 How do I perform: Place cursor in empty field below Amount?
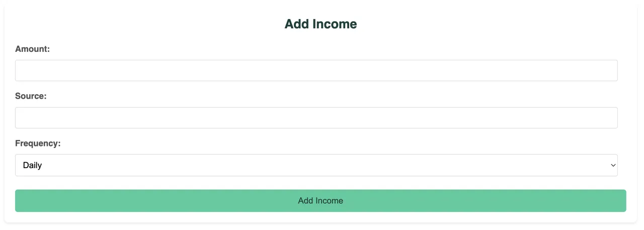tap(316, 70)
